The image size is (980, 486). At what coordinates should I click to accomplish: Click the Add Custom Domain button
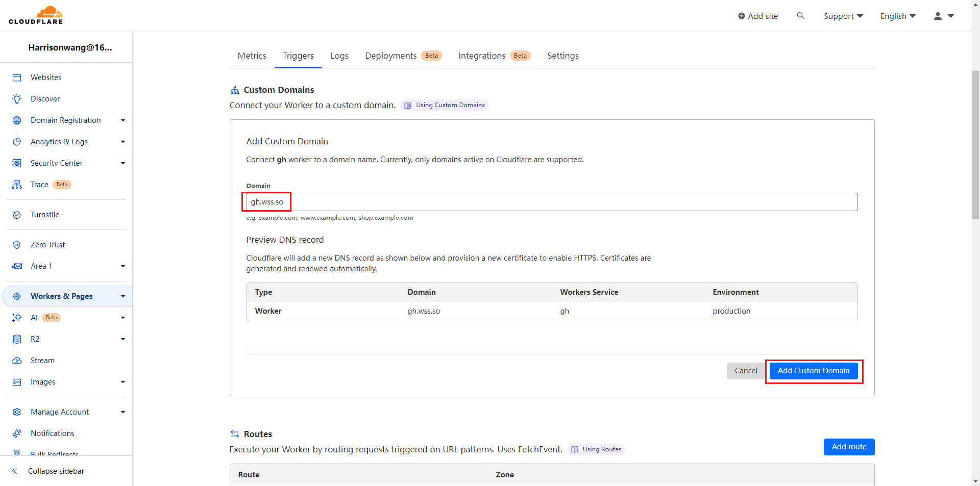point(813,371)
